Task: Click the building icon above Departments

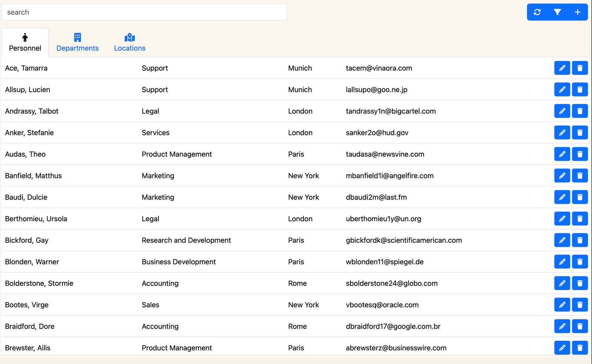Action: (x=77, y=37)
